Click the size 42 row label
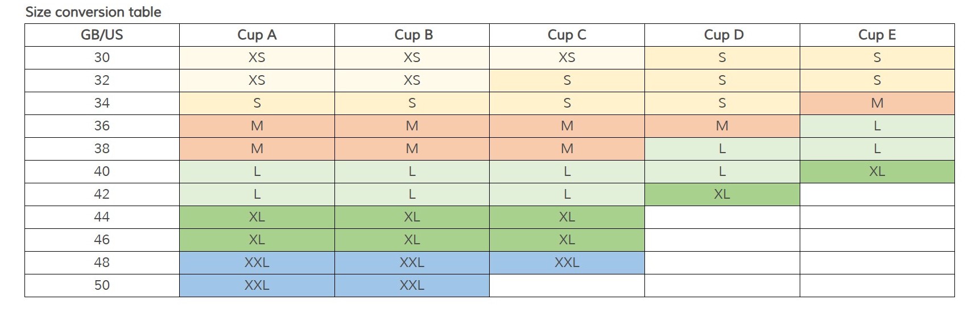The image size is (980, 320). click(x=102, y=194)
